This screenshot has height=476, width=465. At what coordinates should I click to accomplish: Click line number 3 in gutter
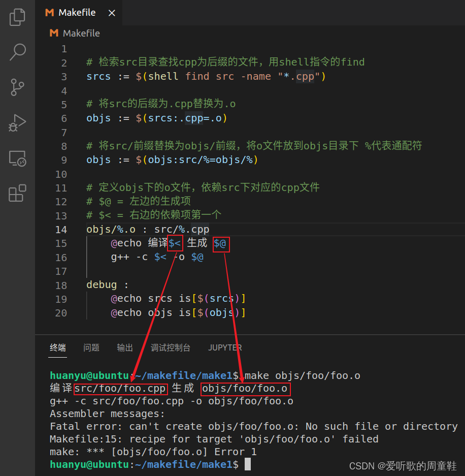click(64, 77)
